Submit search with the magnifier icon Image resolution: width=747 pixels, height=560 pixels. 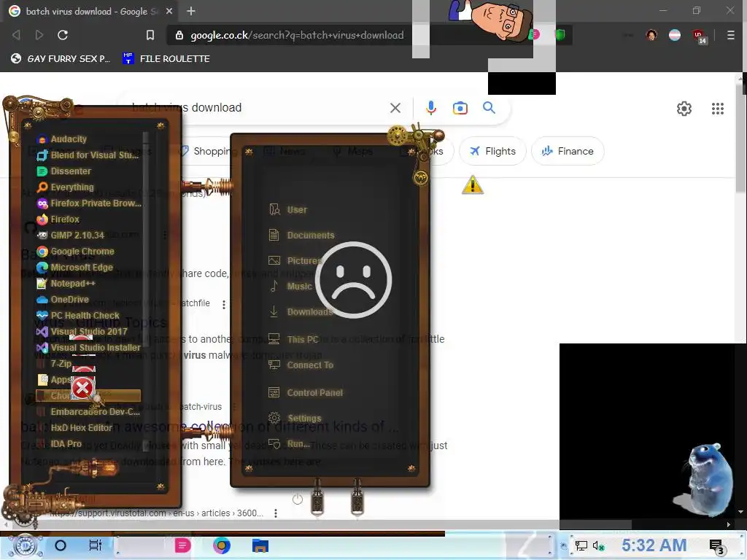[489, 108]
